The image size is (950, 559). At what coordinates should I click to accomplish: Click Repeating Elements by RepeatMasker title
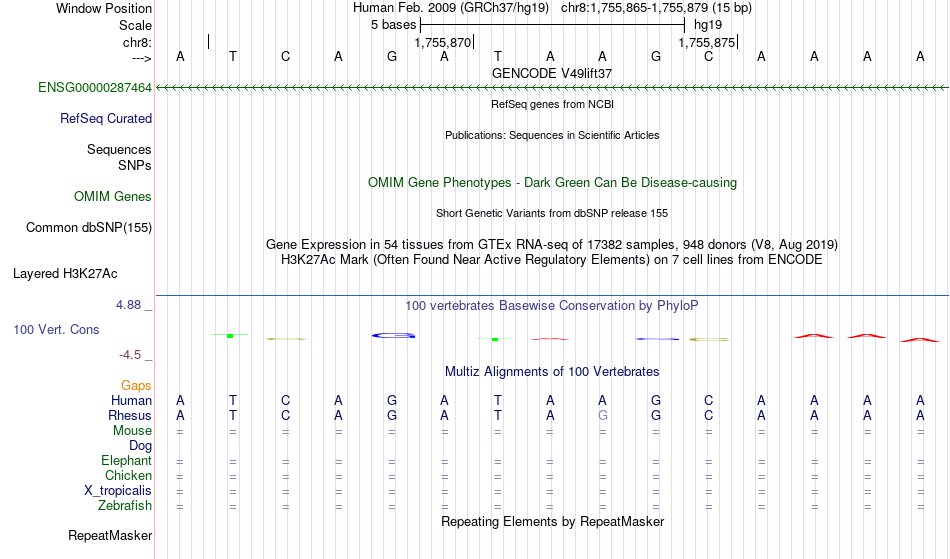pos(552,522)
